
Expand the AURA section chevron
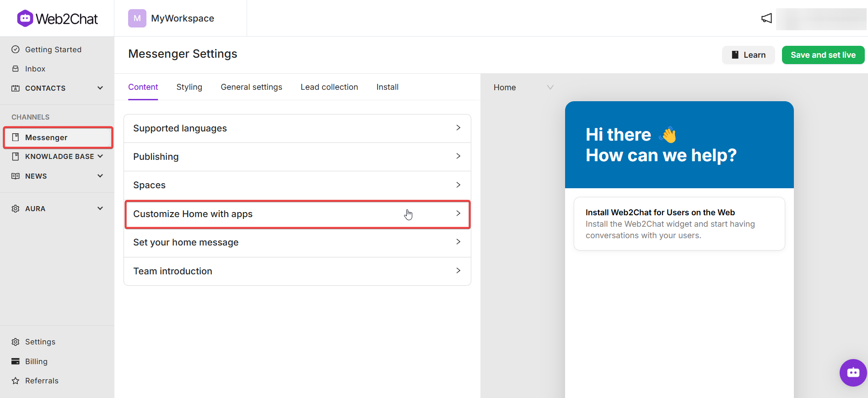click(x=100, y=208)
